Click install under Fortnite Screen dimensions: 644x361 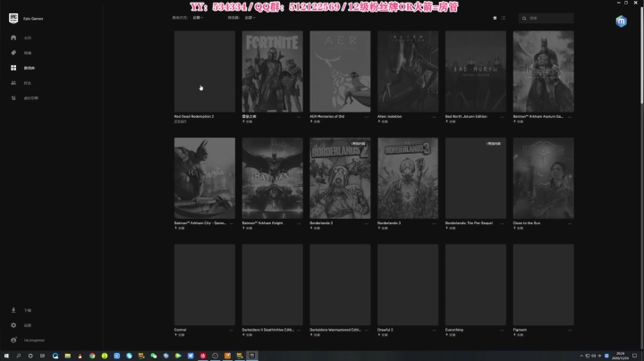[x=247, y=122]
